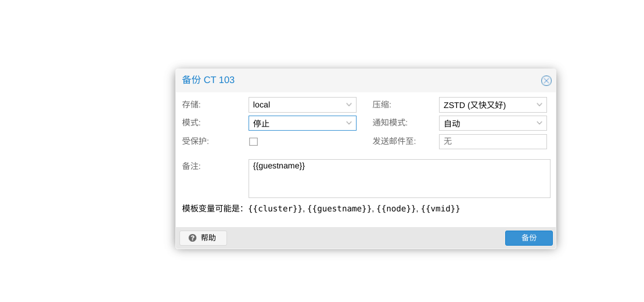Screen dimensions: 644x302
Task: Click the '停止' mode value field
Action: click(x=295, y=123)
